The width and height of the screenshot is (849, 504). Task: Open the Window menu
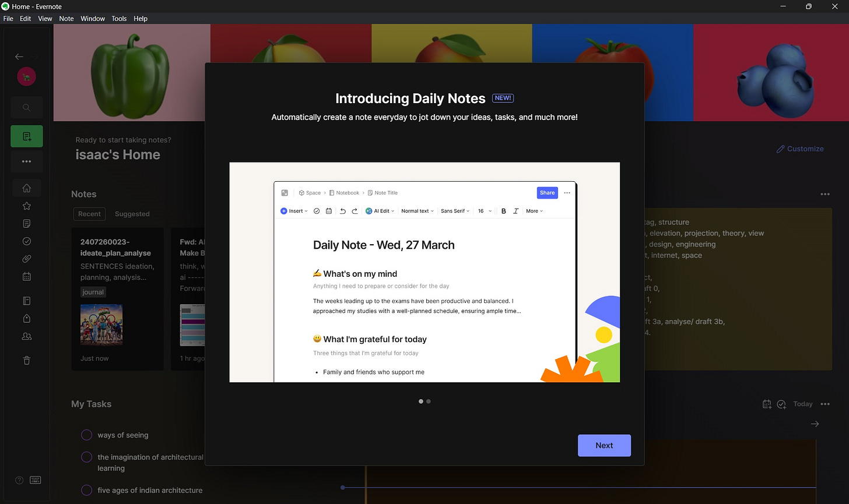93,19
